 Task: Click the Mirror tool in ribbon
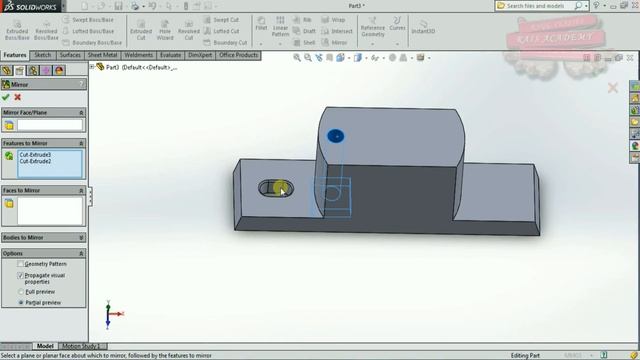(334, 42)
